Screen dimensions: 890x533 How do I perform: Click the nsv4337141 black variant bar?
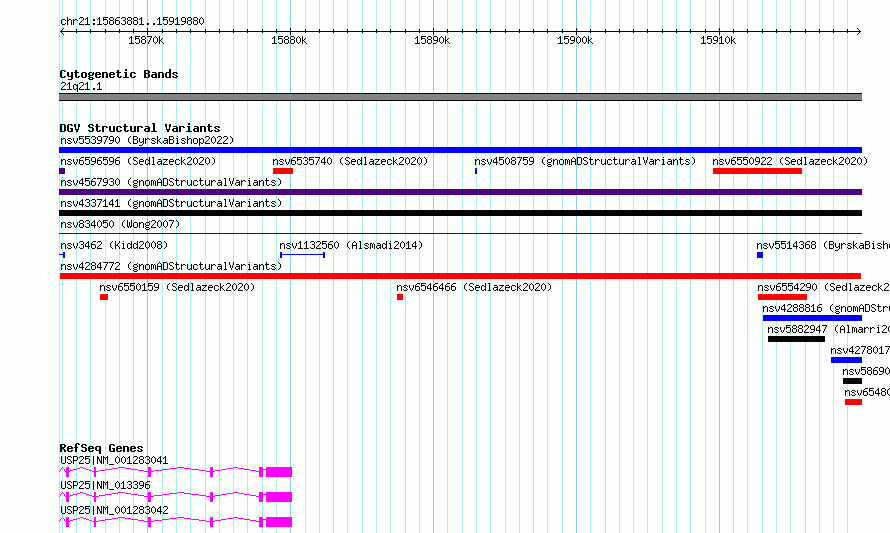coord(460,213)
